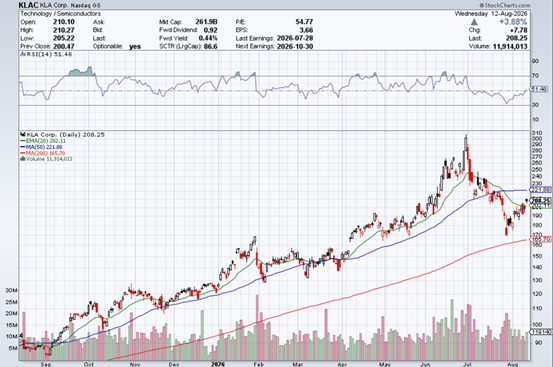Click the RSI(14) legend icon
553x367 pixels.
click(23, 54)
